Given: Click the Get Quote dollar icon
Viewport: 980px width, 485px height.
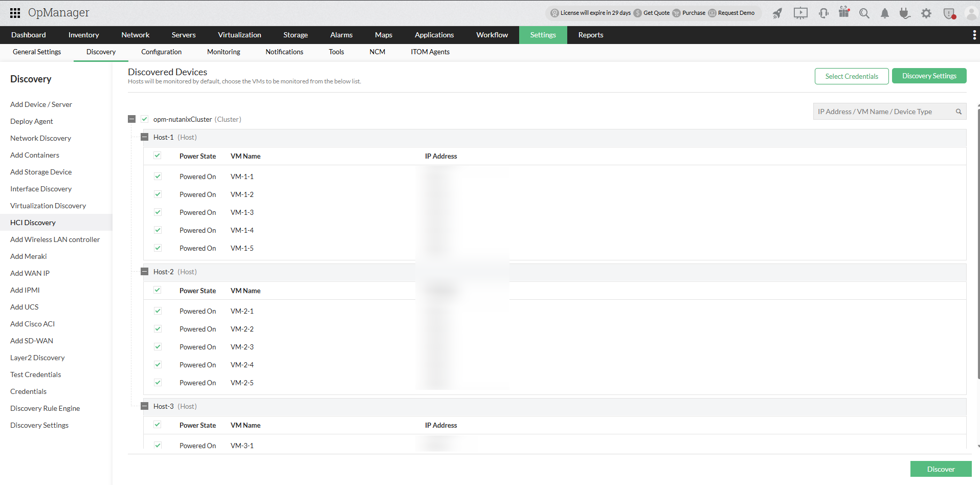Looking at the screenshot, I should (637, 13).
